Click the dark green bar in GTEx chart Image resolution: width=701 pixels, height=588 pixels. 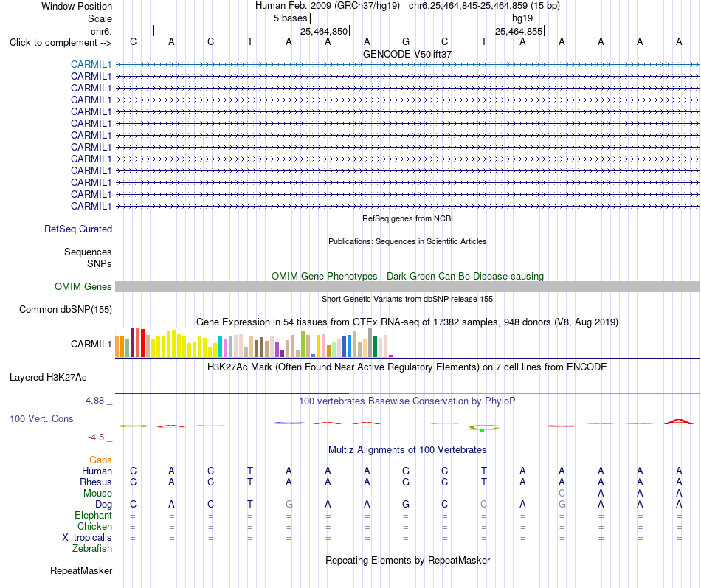coord(375,346)
